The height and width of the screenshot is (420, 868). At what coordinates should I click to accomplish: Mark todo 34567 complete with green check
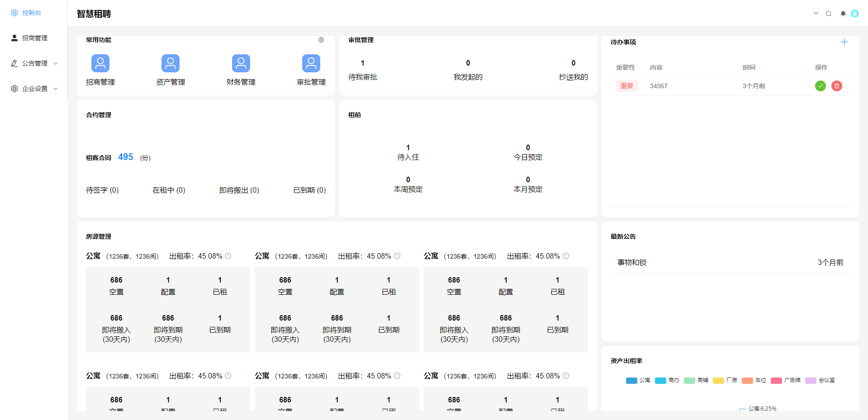821,86
